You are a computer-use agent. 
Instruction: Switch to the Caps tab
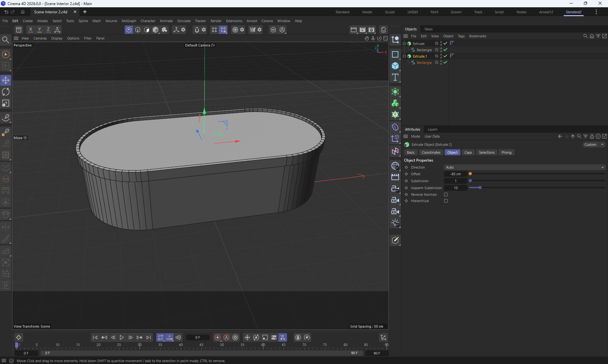[x=468, y=152]
